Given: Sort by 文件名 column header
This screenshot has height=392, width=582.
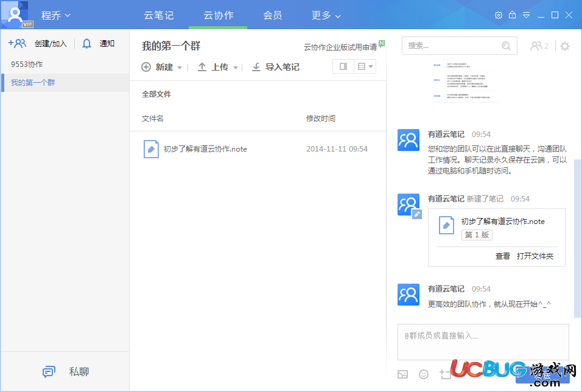Looking at the screenshot, I should (x=153, y=119).
